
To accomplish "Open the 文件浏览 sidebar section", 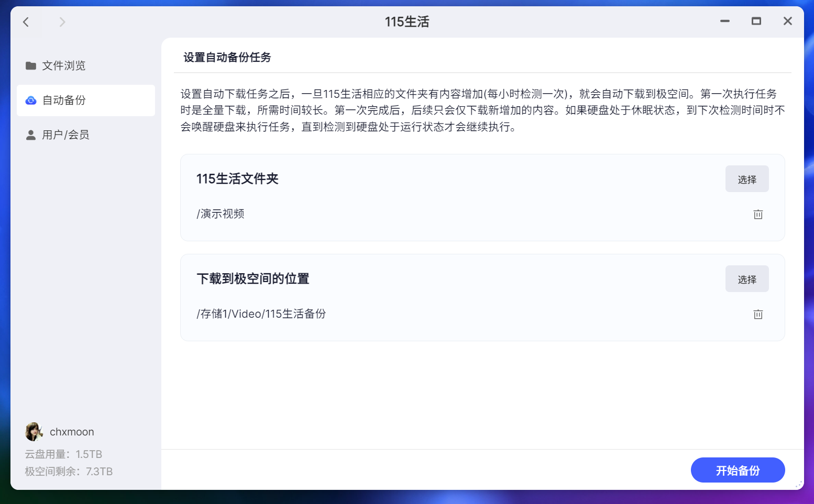I will (86, 65).
